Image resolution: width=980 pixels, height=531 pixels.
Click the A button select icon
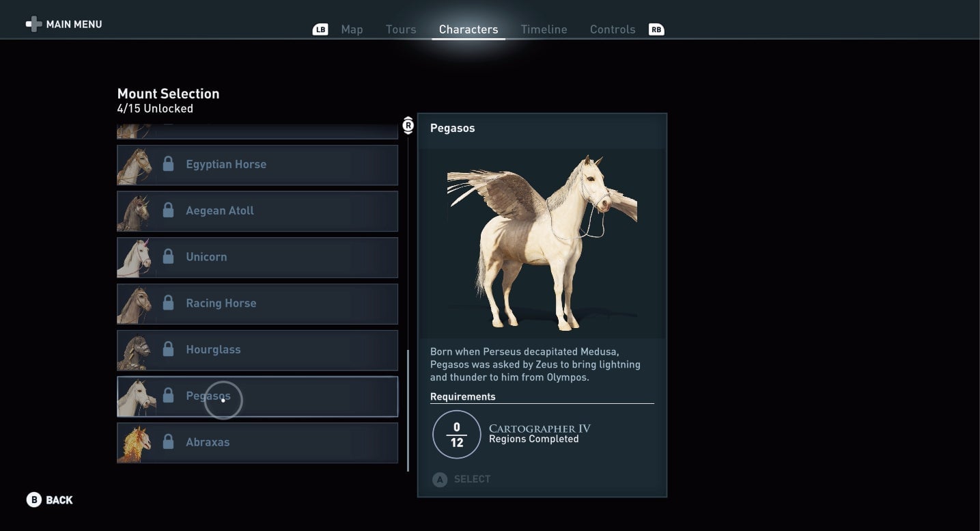440,480
